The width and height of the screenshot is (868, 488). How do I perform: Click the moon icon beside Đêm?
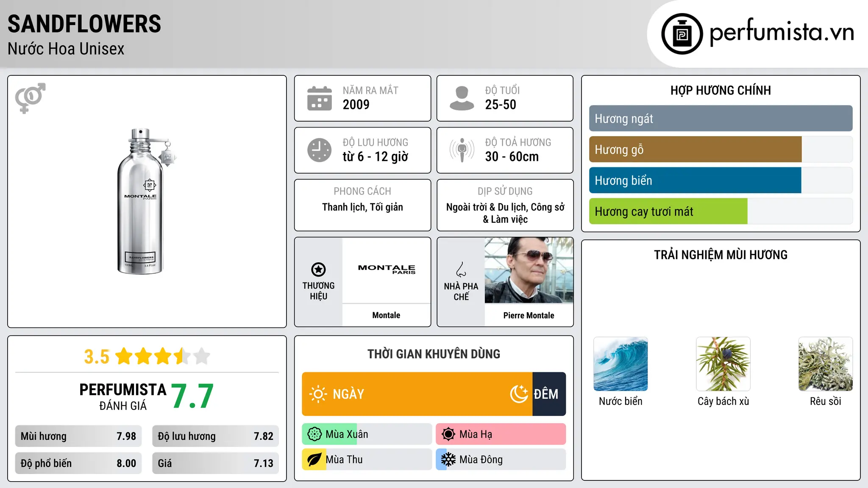click(519, 394)
